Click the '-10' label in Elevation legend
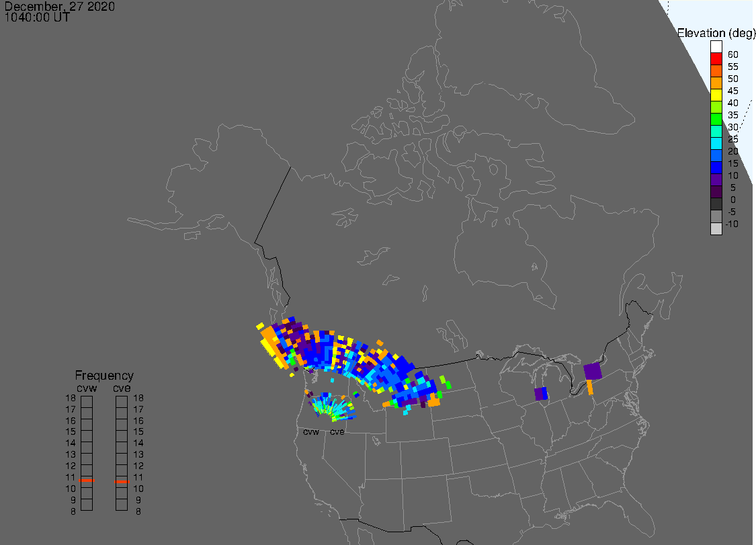756x545 pixels. tap(731, 224)
